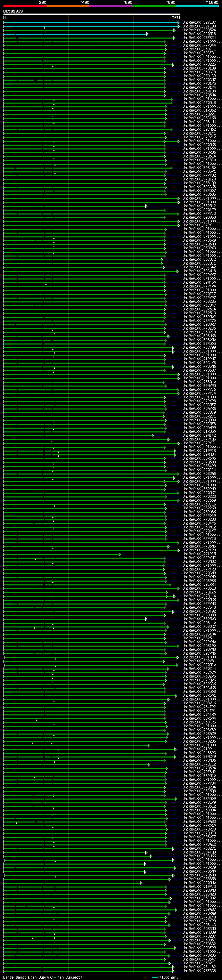Open hit UniRef100_Q2YE88

[x=199, y=26]
